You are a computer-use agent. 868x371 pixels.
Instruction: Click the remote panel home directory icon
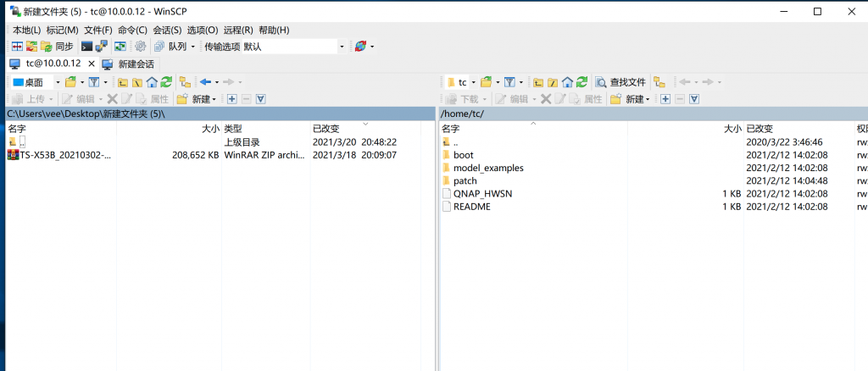tap(567, 82)
